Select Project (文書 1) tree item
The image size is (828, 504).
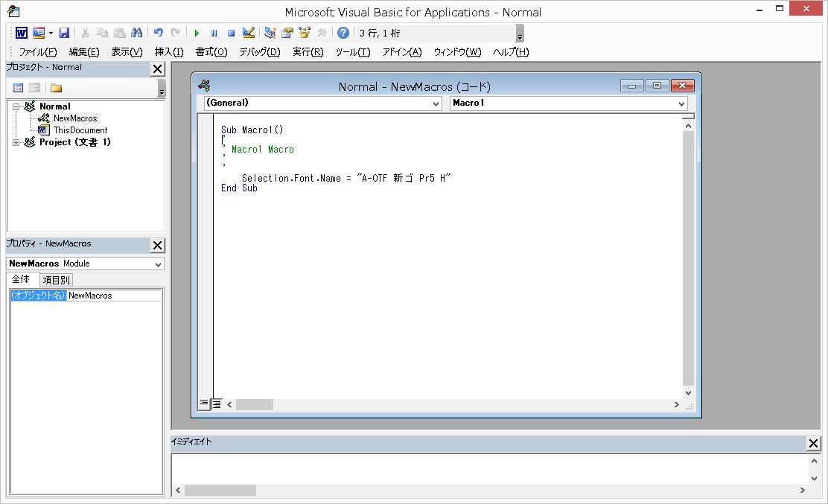75,142
